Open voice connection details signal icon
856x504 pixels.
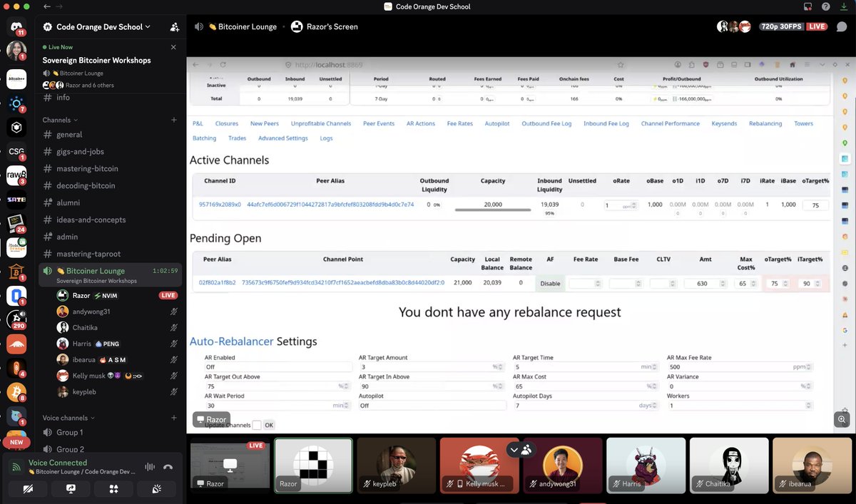[x=16, y=467]
